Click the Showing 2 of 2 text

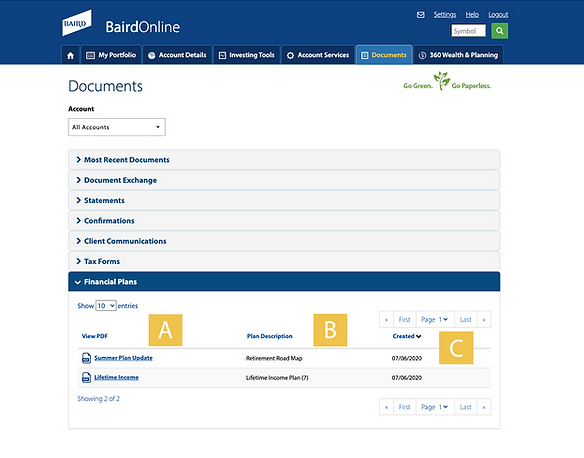99,398
